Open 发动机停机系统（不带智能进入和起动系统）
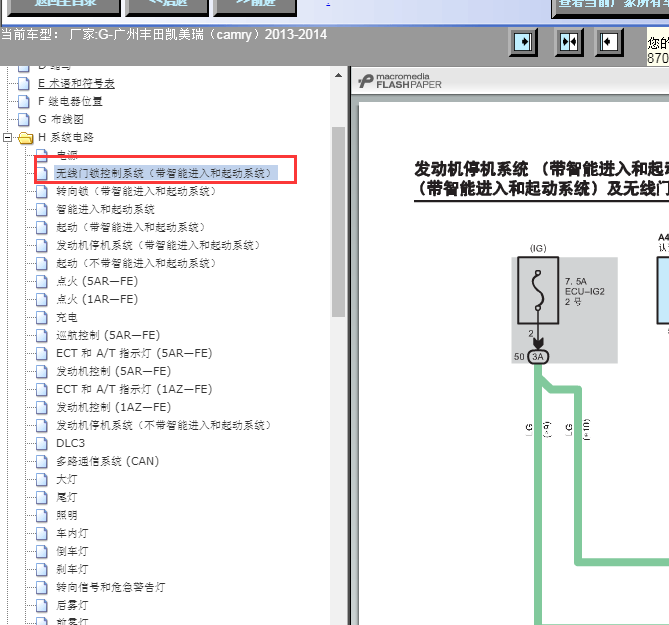 [163, 425]
